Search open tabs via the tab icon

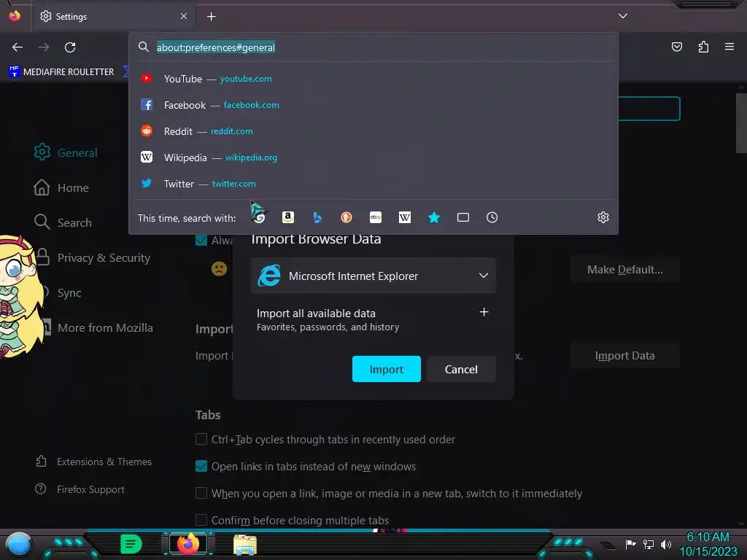pos(463,217)
